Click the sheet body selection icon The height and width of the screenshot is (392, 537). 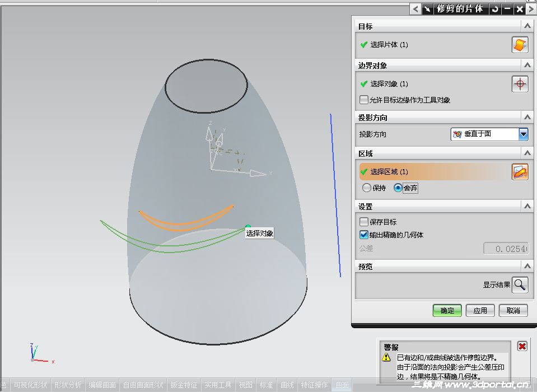[x=520, y=45]
